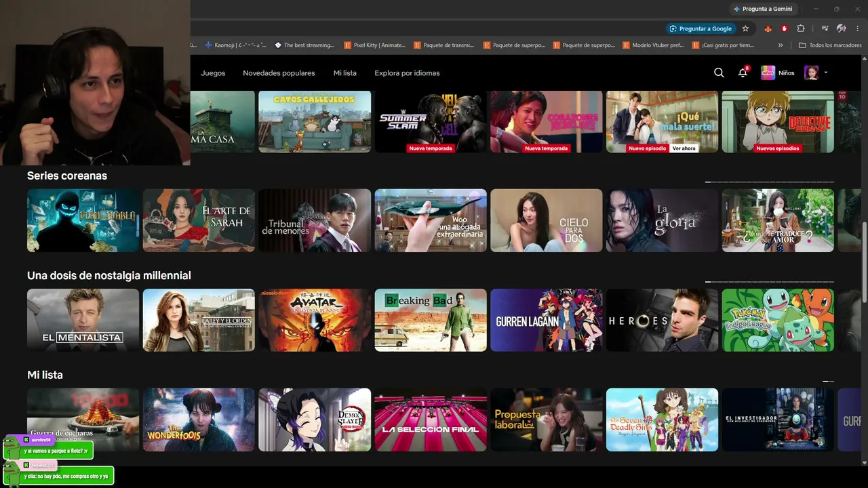
Task: Open the Paquete de transmi... bookmark
Action: (444, 45)
